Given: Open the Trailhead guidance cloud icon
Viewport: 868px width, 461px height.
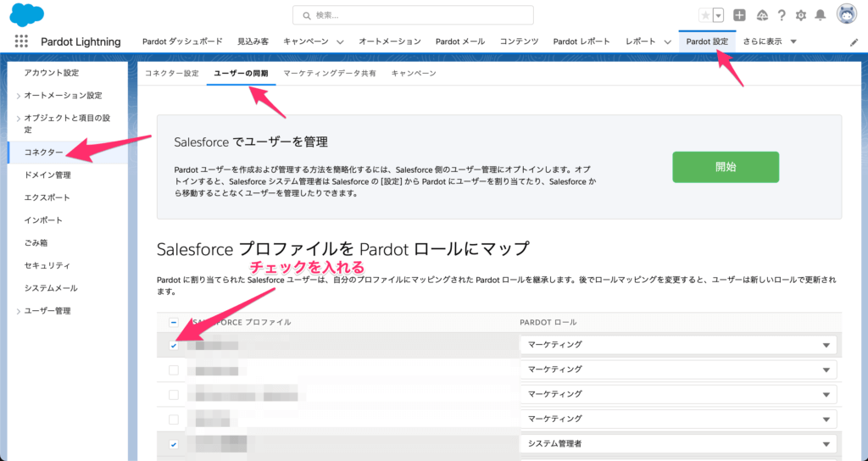Looking at the screenshot, I should tap(762, 15).
